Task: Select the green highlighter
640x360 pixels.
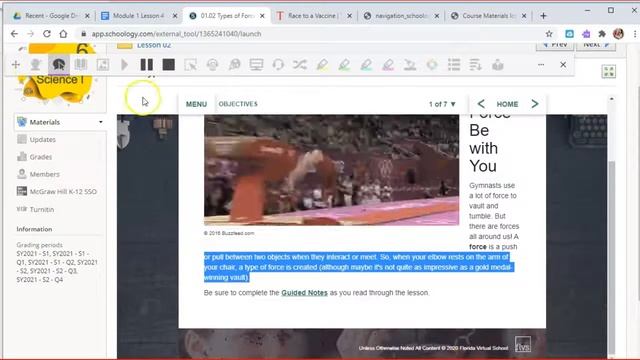Action: [x=344, y=64]
